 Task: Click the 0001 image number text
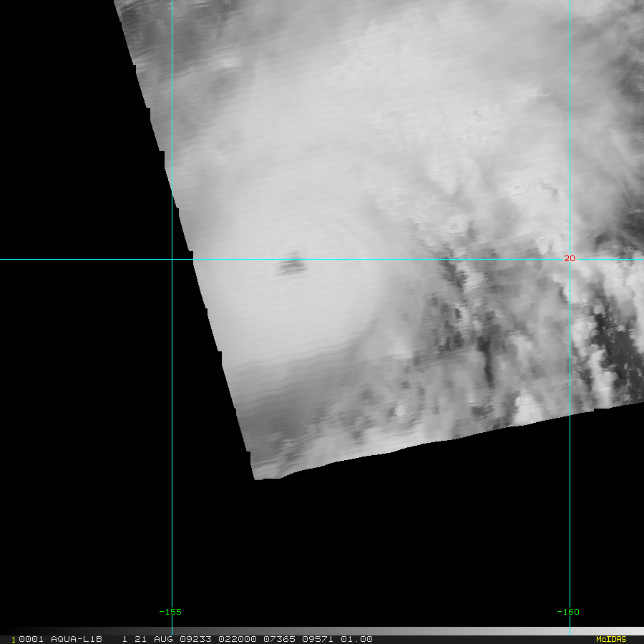pos(31,639)
